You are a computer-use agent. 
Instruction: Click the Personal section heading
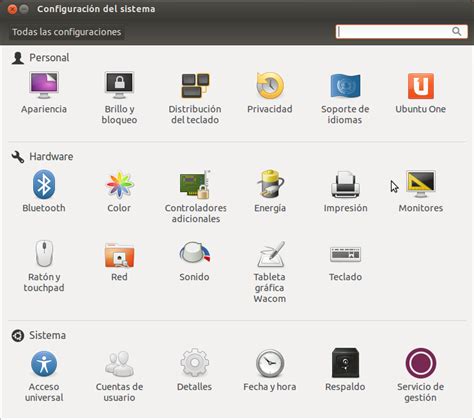click(49, 58)
